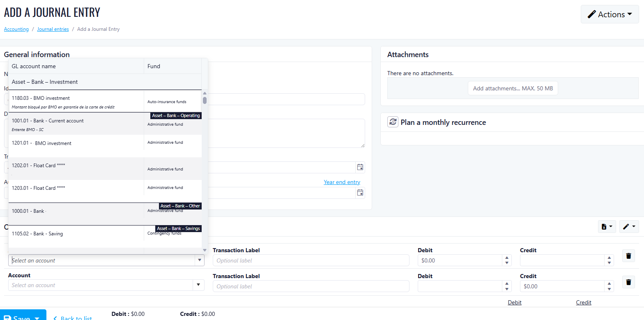Open the Actions dropdown menu
This screenshot has height=320, width=644.
click(609, 14)
